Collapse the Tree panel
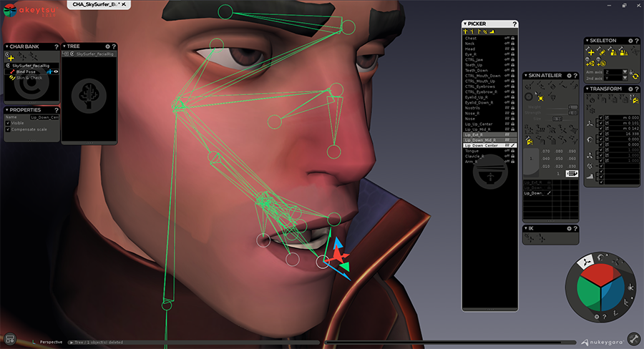 tap(64, 46)
